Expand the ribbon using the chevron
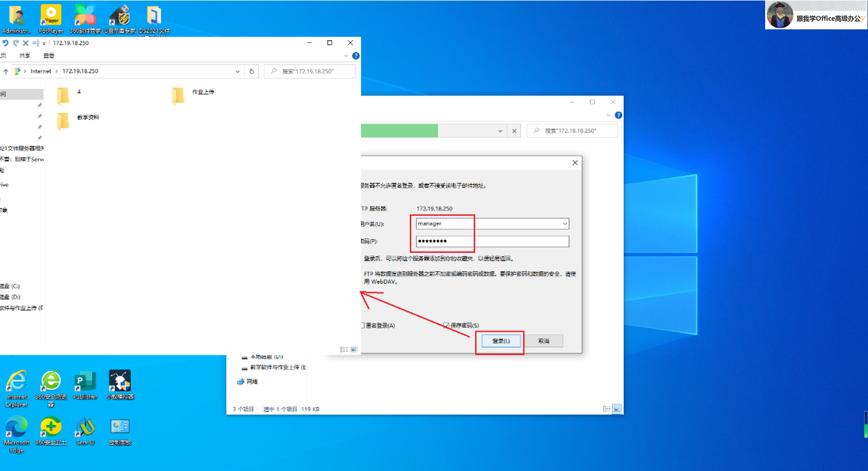Viewport: 868px width, 471px height. pos(346,56)
